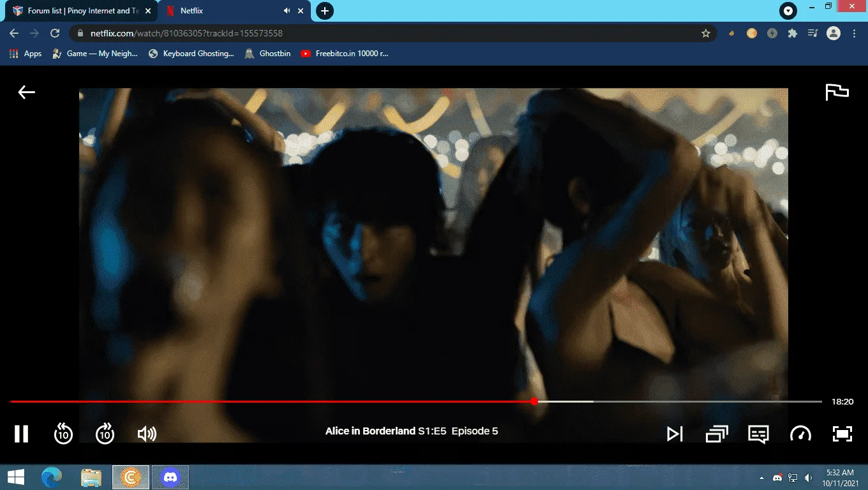
Task: Rewind the video 10 seconds
Action: [63, 434]
